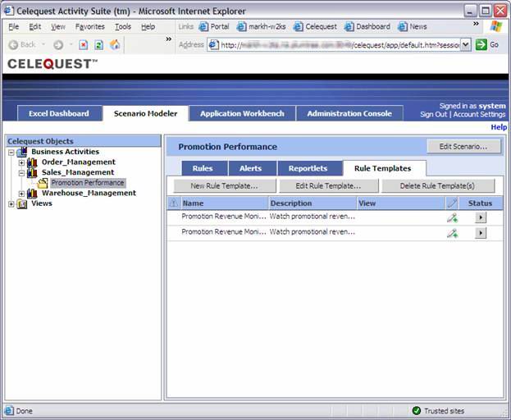Click the Business Activities books icon
The width and height of the screenshot is (511, 420).
[x=22, y=152]
